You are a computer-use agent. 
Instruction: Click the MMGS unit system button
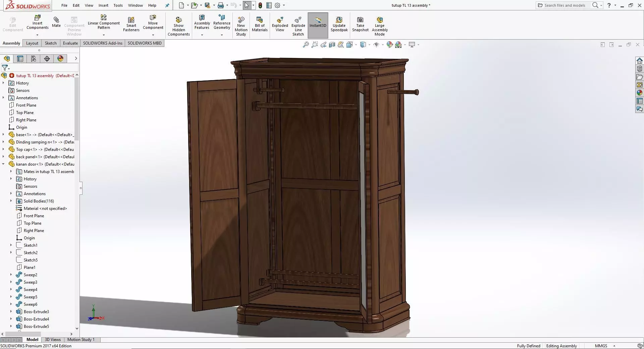tap(601, 346)
